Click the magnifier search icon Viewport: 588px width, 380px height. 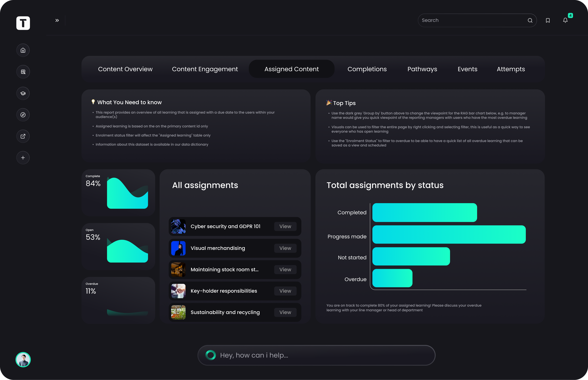tap(530, 20)
